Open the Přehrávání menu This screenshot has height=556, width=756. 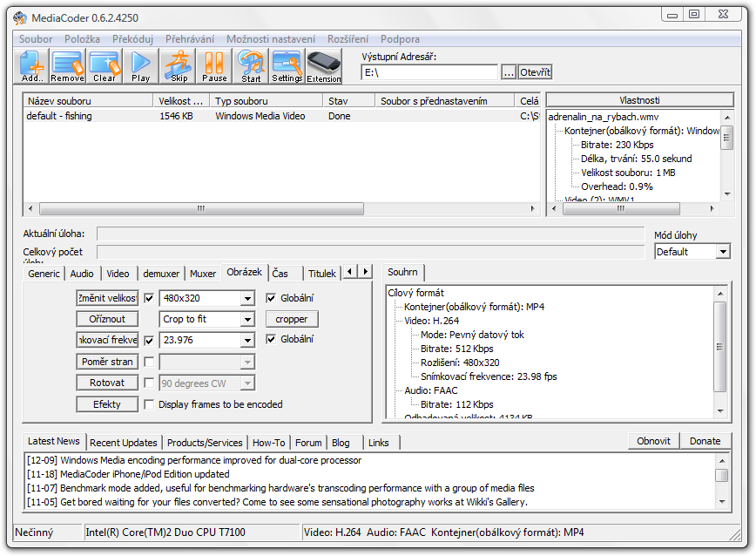coord(190,39)
